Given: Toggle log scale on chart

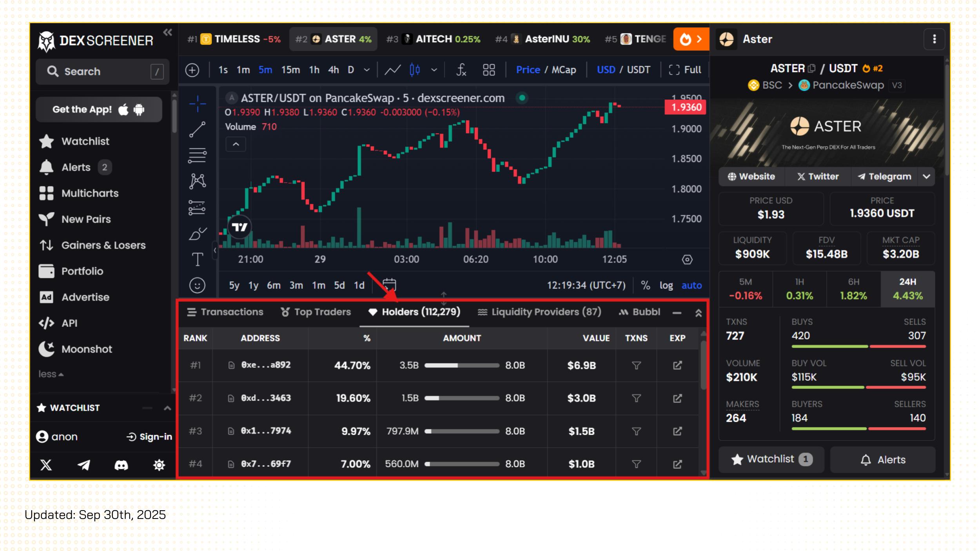Looking at the screenshot, I should pyautogui.click(x=666, y=285).
